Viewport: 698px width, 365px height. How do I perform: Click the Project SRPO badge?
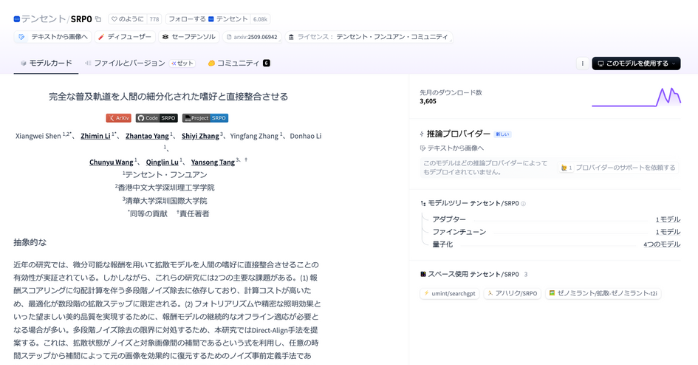(x=205, y=118)
